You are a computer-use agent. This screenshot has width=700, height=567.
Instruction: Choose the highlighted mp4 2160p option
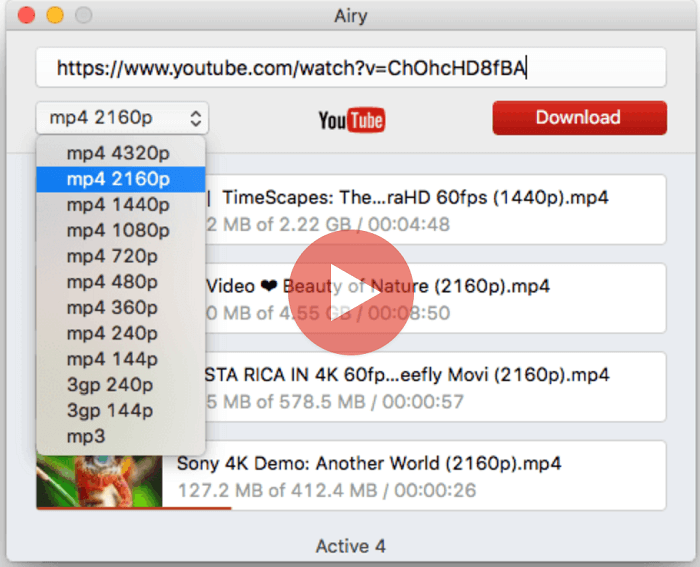point(120,180)
